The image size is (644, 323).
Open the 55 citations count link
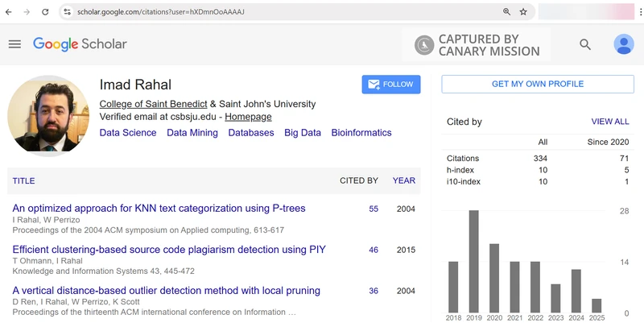(374, 209)
